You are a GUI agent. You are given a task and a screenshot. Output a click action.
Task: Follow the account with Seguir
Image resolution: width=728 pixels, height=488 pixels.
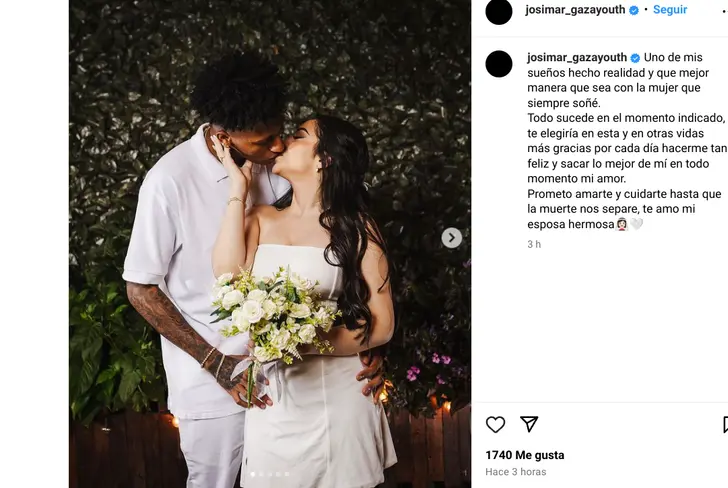[670, 10]
